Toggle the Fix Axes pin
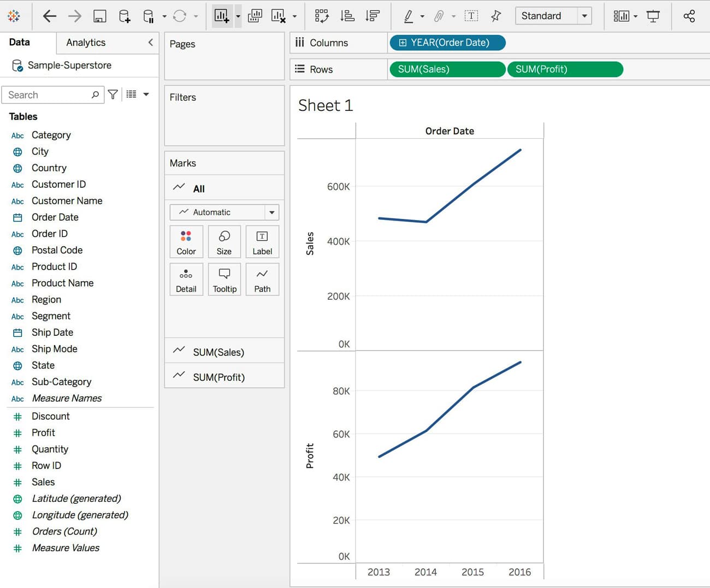This screenshot has width=710, height=588. point(496,16)
